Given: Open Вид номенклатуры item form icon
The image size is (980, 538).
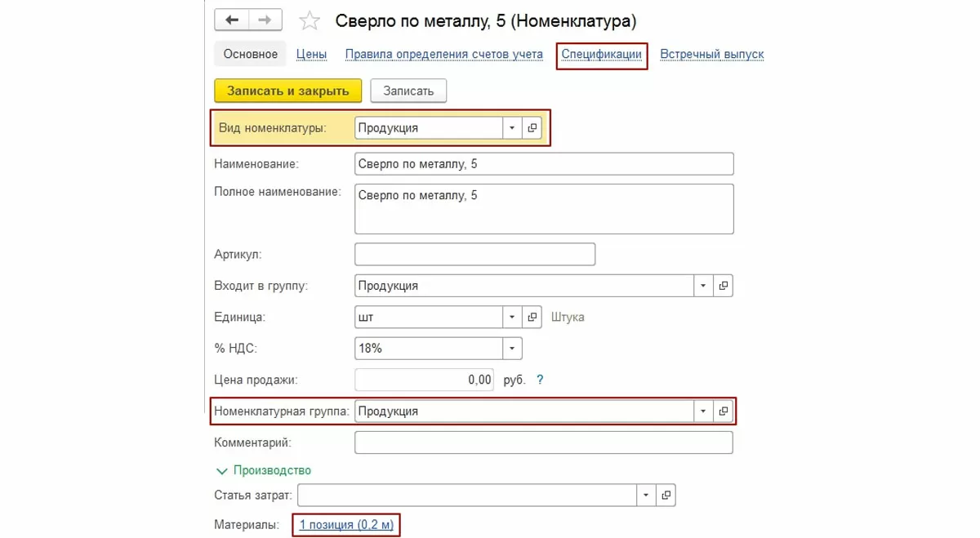Looking at the screenshot, I should 532,128.
